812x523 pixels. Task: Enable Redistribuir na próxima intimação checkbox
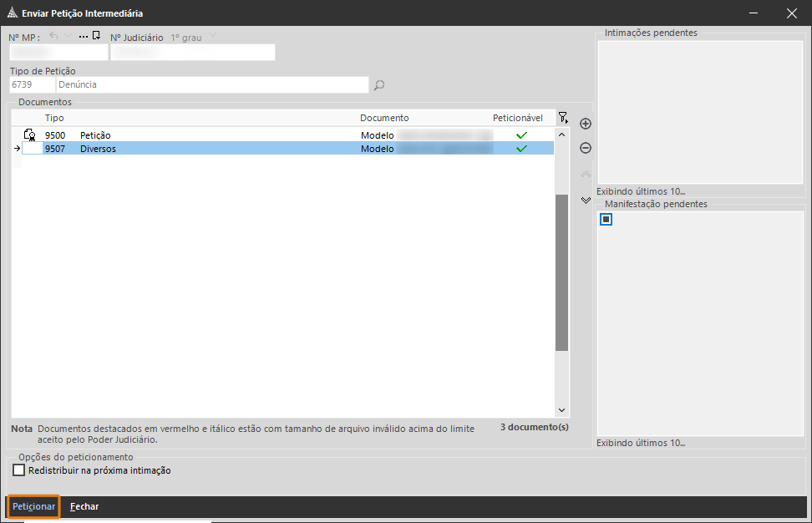pos(19,470)
